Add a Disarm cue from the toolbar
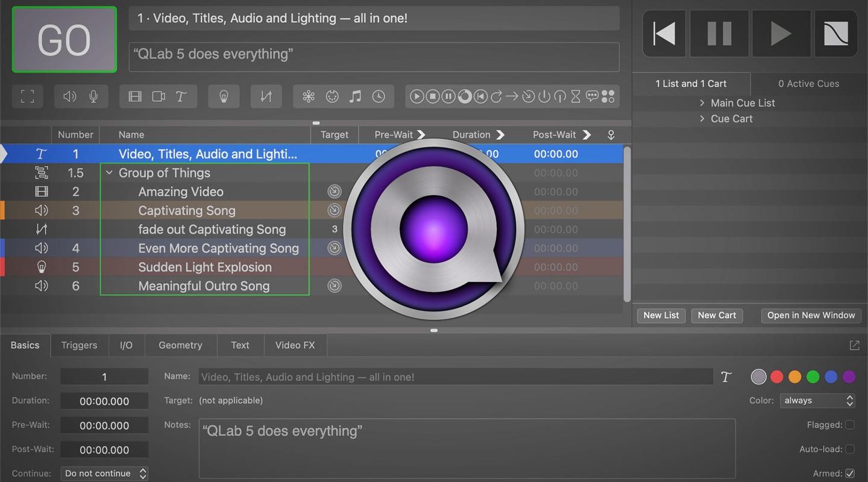This screenshot has height=482, width=868. point(560,96)
